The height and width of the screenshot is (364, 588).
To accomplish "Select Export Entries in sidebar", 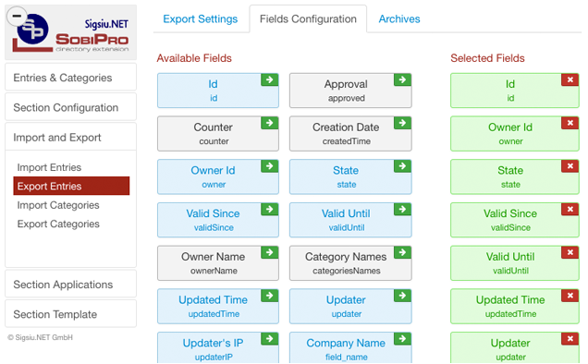I will (71, 186).
